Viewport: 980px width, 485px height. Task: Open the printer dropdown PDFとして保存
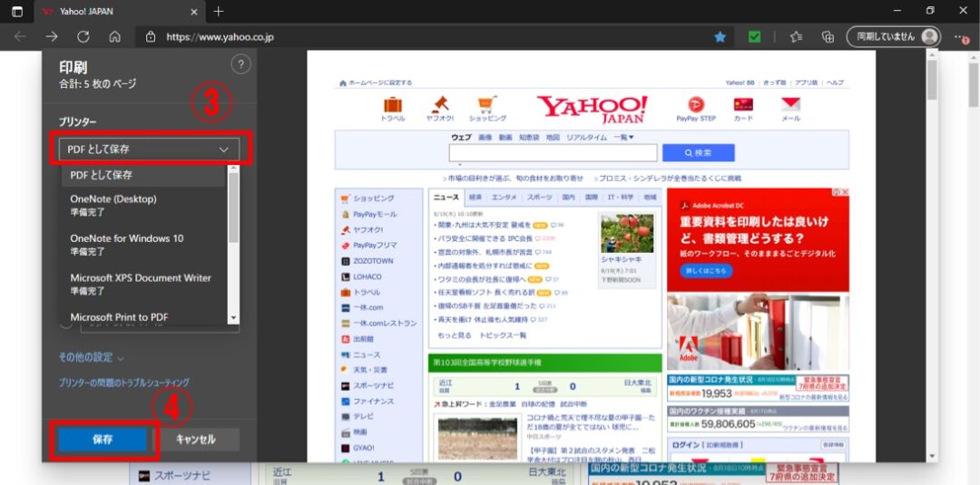[149, 150]
